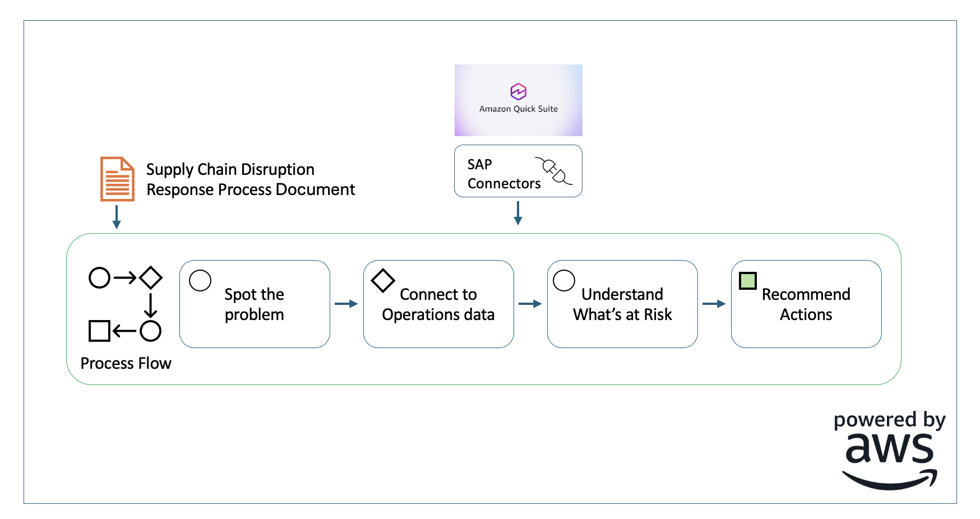This screenshot has height=519, width=980.
Task: Click the powered by AWS logo
Action: tap(889, 451)
